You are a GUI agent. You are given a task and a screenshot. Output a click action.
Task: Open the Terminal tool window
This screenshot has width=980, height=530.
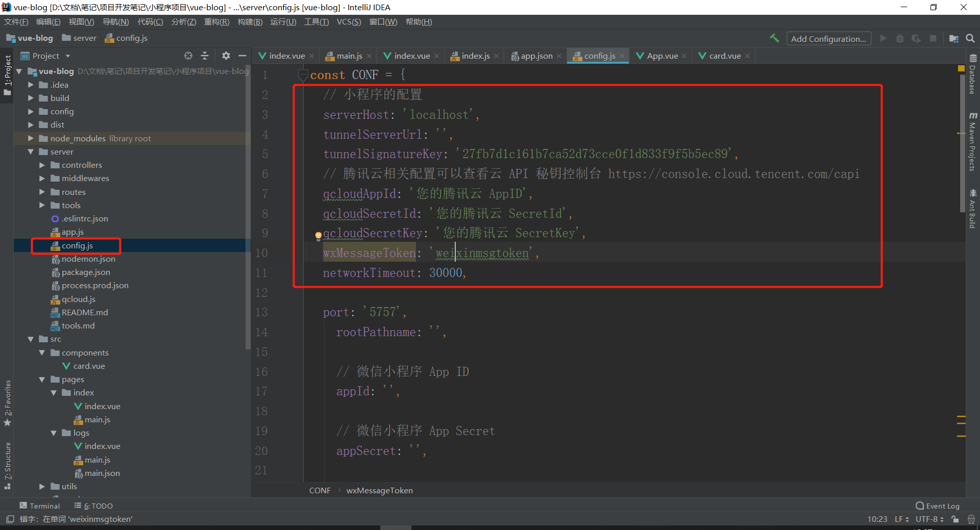pyautogui.click(x=40, y=506)
